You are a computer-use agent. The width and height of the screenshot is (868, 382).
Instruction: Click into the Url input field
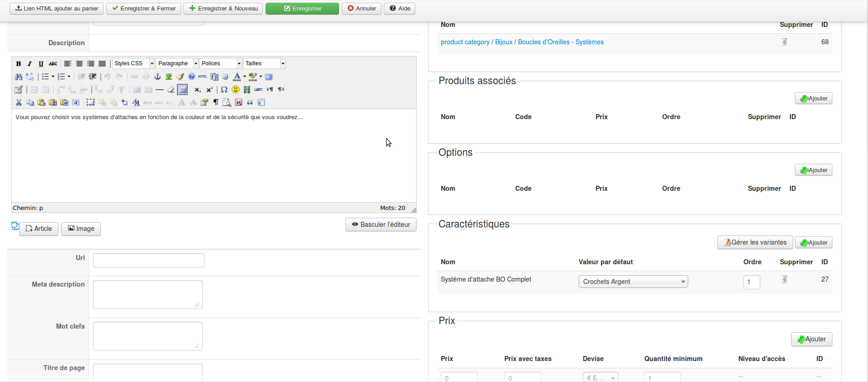[x=149, y=261]
